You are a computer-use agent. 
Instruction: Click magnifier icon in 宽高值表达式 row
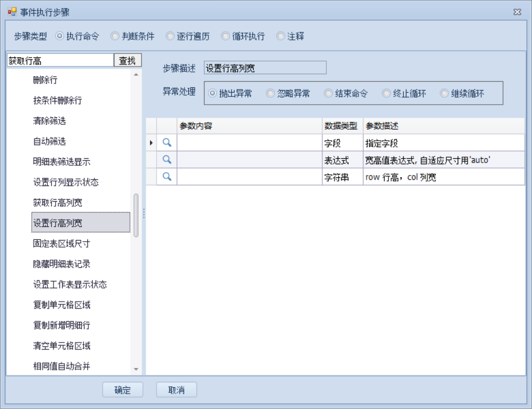coord(168,160)
